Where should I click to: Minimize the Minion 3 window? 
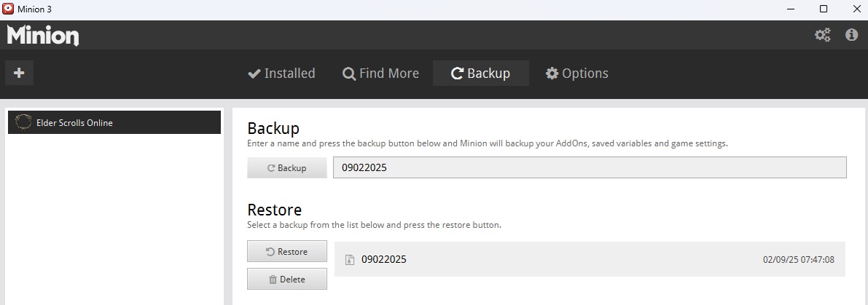pyautogui.click(x=791, y=9)
